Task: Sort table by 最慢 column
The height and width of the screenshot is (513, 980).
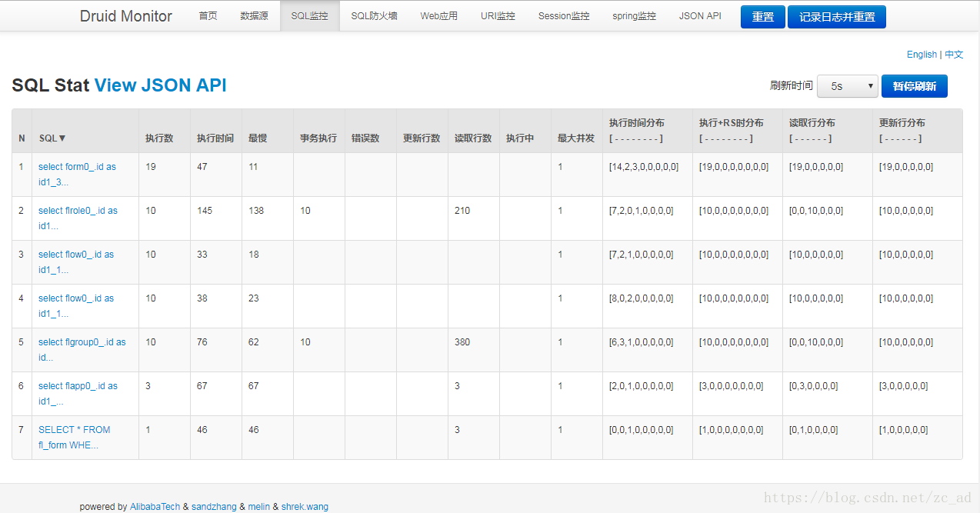Action: [x=258, y=138]
